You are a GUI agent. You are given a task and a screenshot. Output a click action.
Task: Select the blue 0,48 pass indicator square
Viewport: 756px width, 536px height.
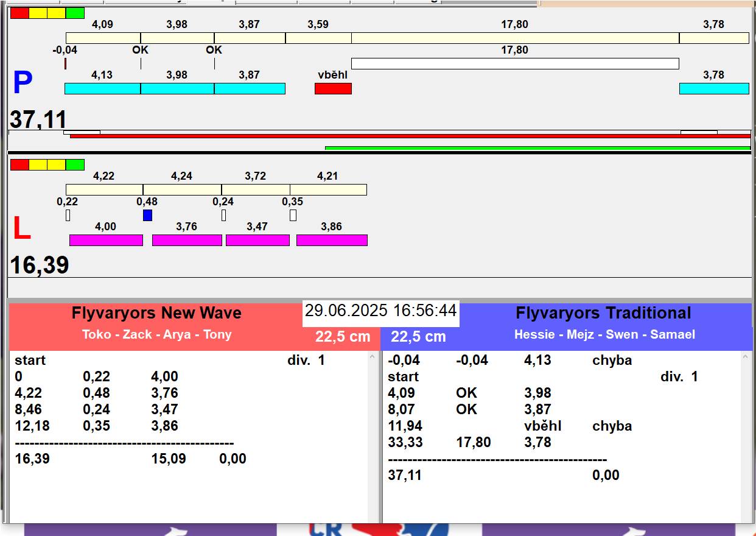(x=147, y=215)
